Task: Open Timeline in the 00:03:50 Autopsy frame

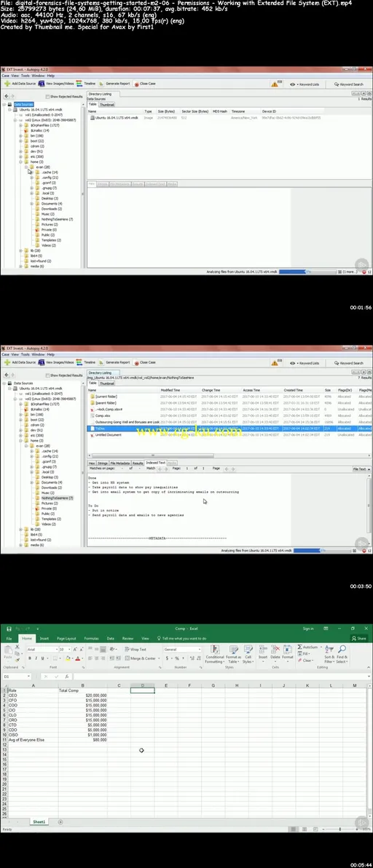Action: coord(86,362)
